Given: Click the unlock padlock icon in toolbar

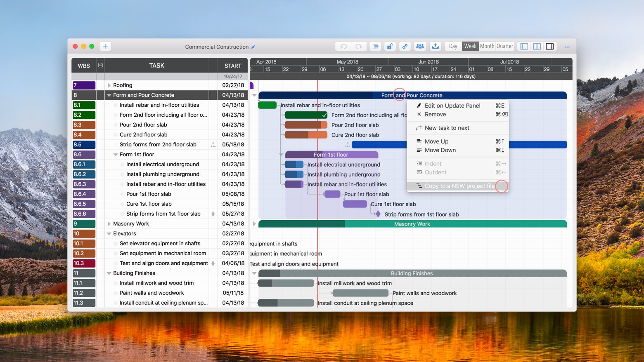Looking at the screenshot, I should [x=390, y=47].
